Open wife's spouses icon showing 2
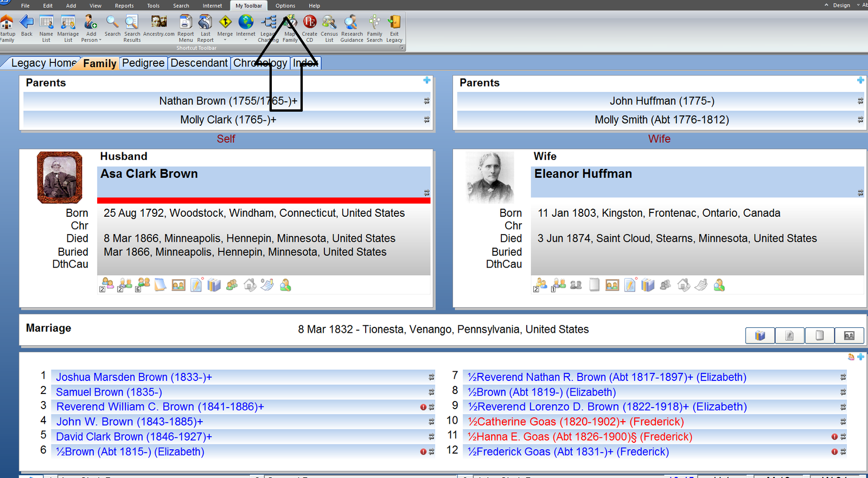This screenshot has height=478, width=868. pos(540,285)
